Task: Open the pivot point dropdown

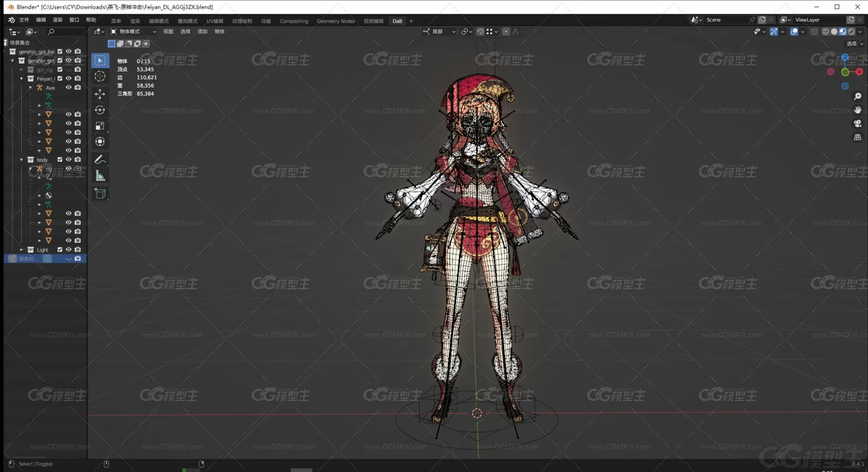Action: pos(467,32)
